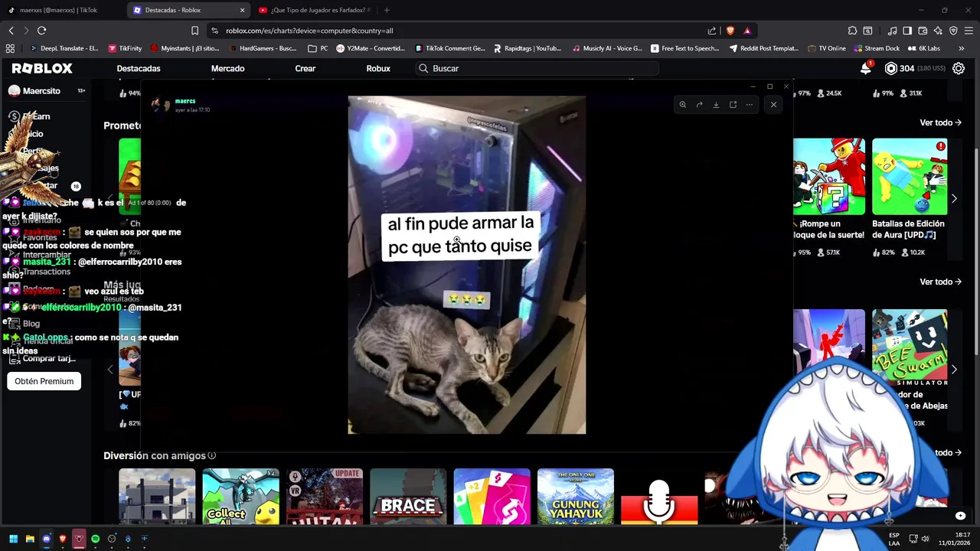Bookmark this page icon
980x551 pixels.
click(x=194, y=31)
